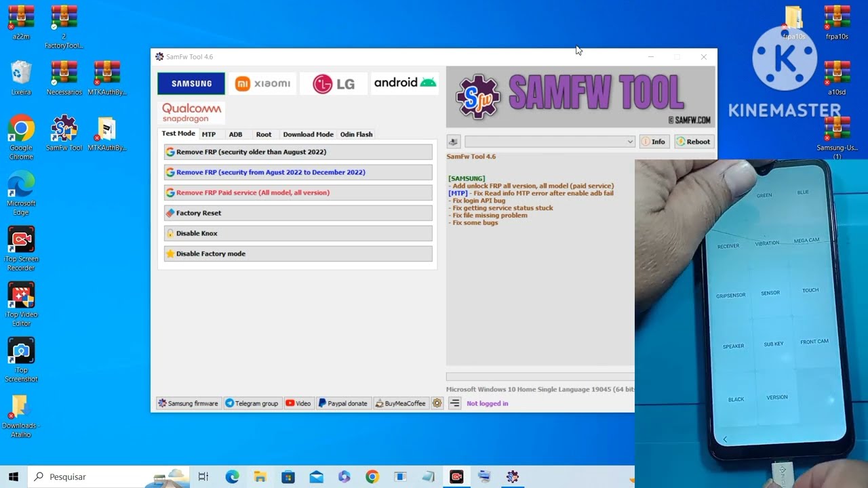
Task: Open Microsoft Edge from the taskbar
Action: [233, 476]
